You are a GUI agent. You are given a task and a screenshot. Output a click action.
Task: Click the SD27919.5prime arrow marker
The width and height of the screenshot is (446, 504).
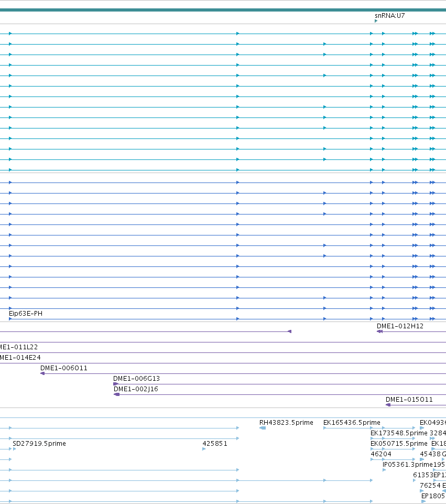click(15, 449)
